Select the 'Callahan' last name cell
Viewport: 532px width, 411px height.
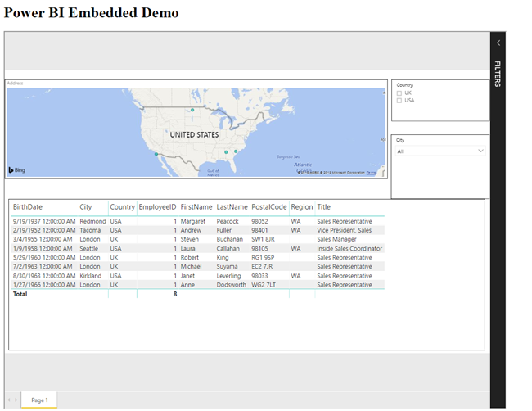tap(228, 248)
